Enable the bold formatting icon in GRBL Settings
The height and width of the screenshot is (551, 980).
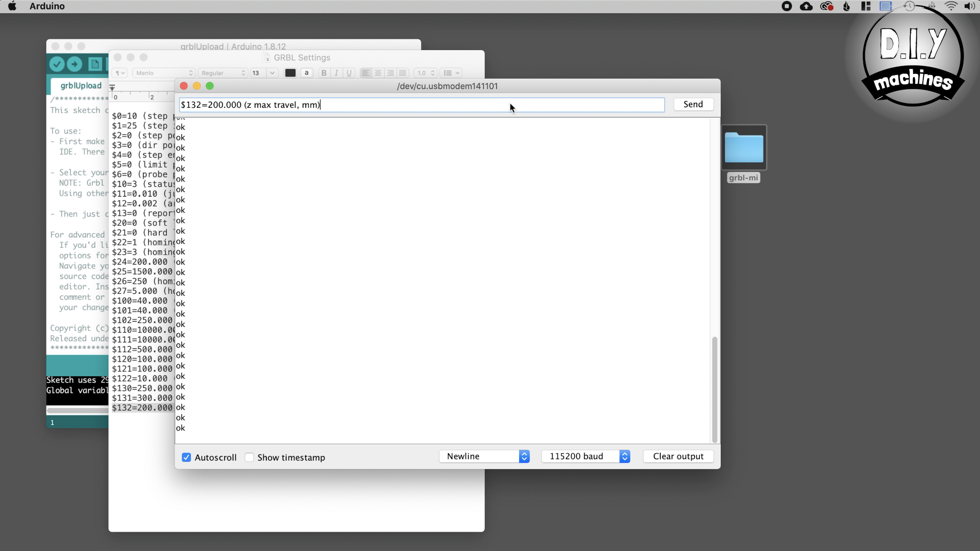(324, 73)
